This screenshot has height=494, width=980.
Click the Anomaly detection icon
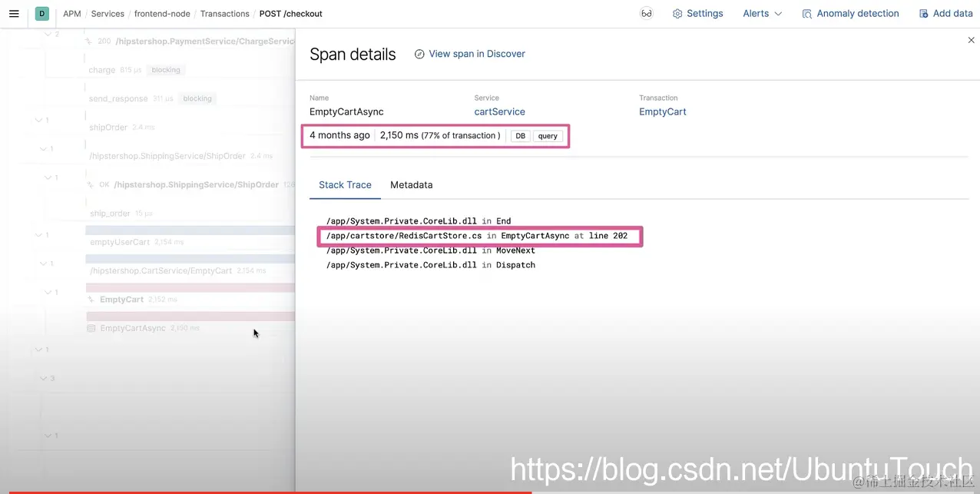(807, 14)
